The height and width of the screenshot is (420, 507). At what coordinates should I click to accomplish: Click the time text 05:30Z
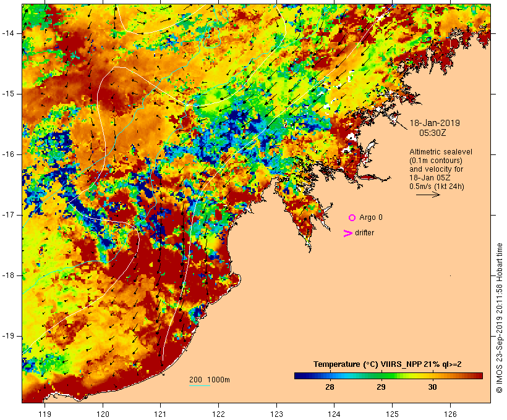pyautogui.click(x=433, y=133)
